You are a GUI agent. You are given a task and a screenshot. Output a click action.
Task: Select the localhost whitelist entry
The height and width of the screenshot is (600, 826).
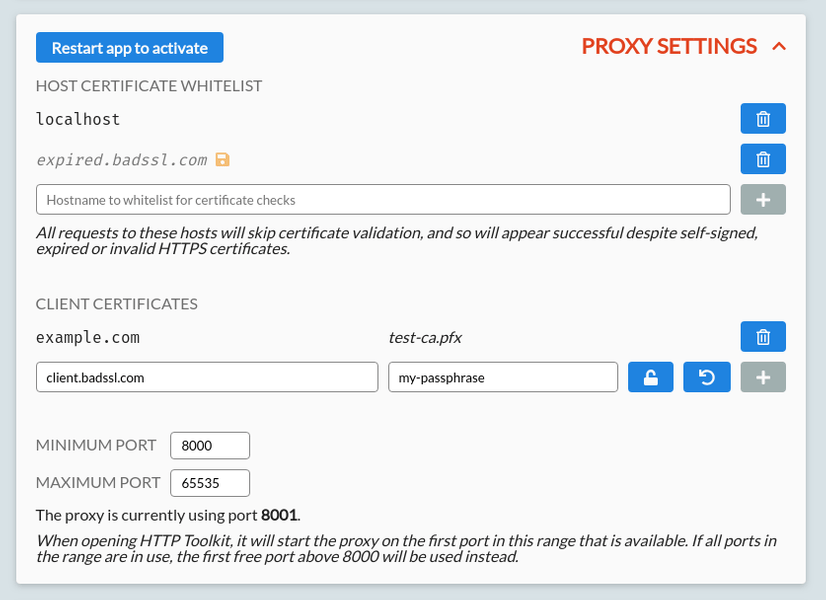point(78,119)
